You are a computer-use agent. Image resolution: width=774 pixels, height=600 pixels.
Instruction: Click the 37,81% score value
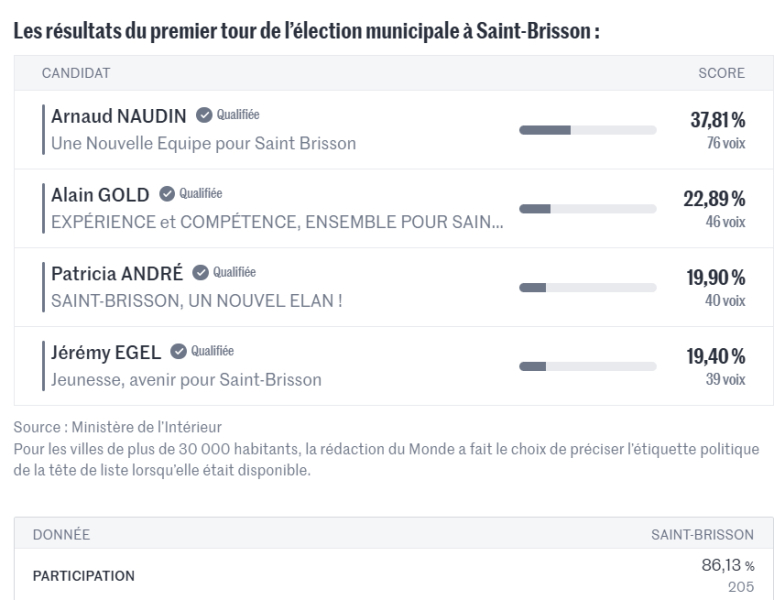click(718, 121)
